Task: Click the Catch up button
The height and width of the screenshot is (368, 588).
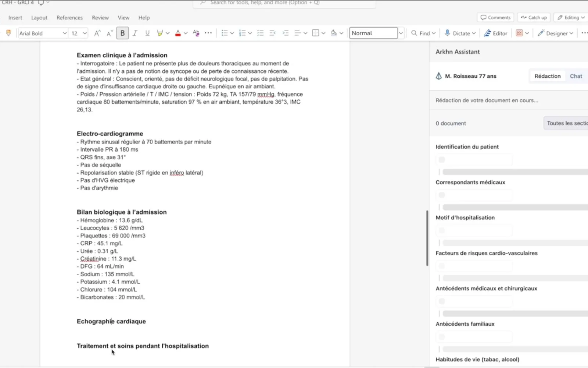Action: tap(534, 17)
